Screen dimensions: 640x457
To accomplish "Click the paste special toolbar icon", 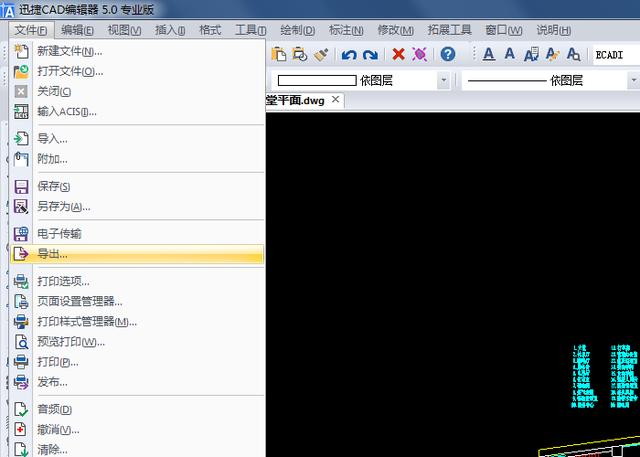I will (300, 54).
